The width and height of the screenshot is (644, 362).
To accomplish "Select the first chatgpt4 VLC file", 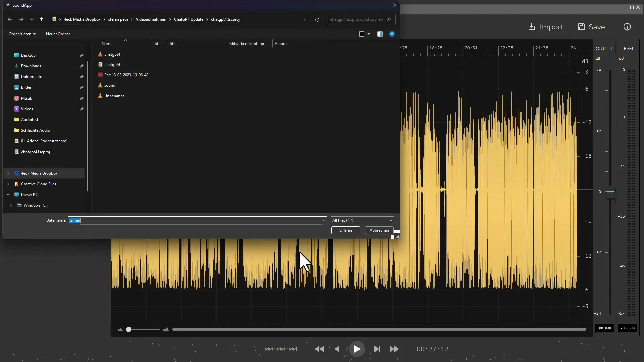I will point(109,54).
